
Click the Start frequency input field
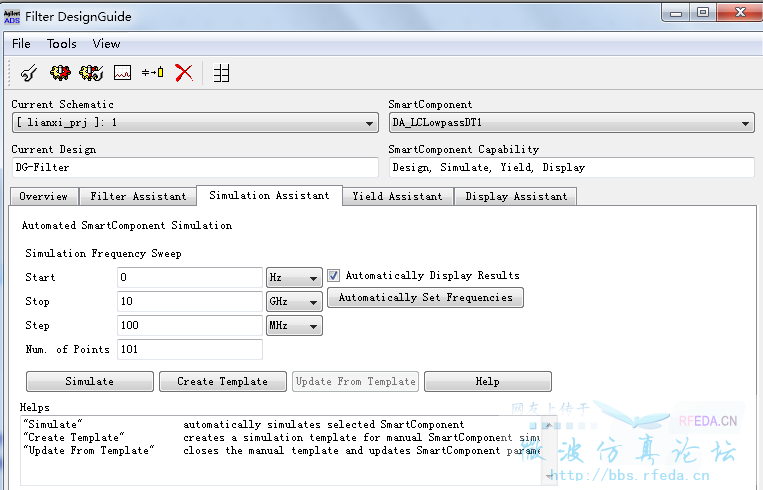(x=190, y=277)
